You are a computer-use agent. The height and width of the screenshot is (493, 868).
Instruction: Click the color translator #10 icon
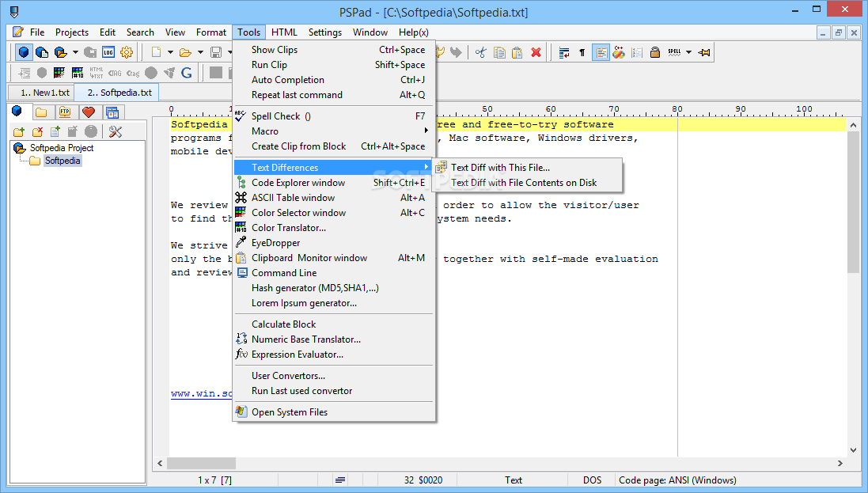coord(78,73)
